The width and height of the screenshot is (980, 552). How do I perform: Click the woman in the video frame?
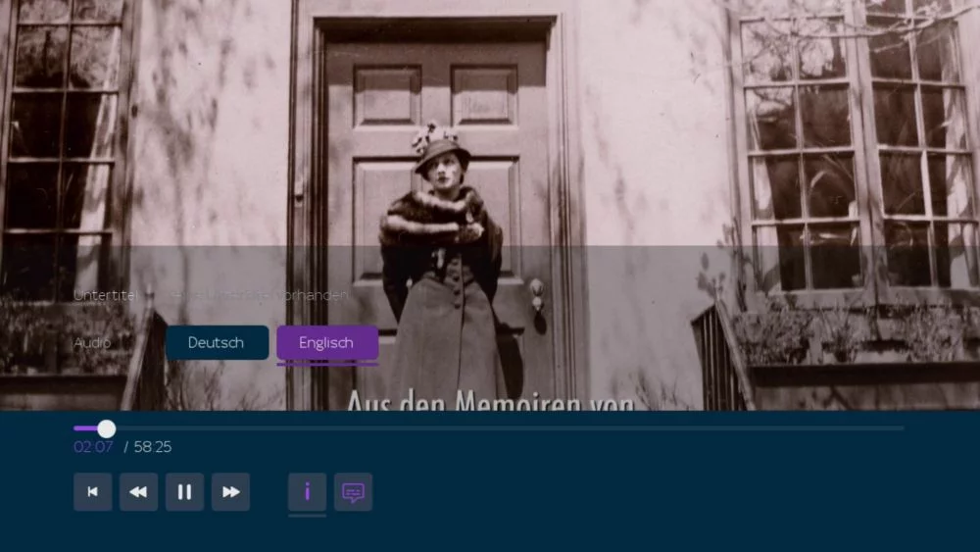point(441,255)
